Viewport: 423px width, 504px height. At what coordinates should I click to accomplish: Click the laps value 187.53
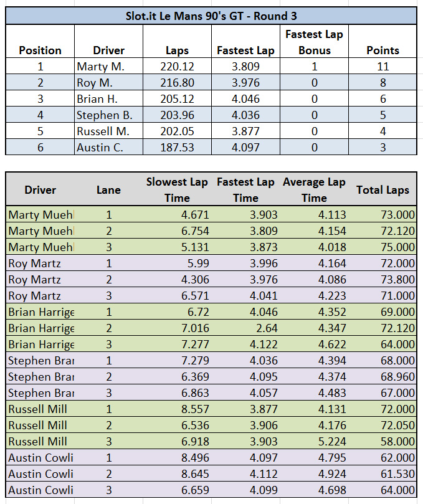tap(177, 148)
